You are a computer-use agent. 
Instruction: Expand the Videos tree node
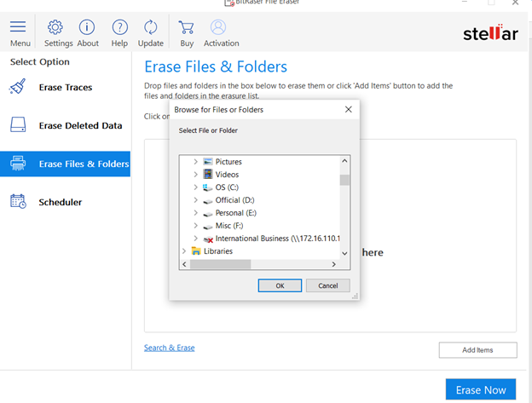tap(195, 174)
